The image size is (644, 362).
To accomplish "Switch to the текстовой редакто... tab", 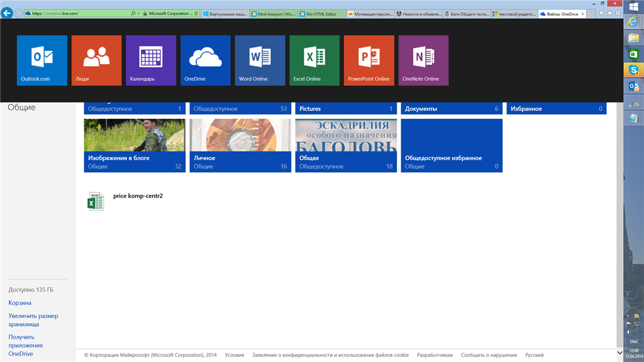I will point(514,14).
